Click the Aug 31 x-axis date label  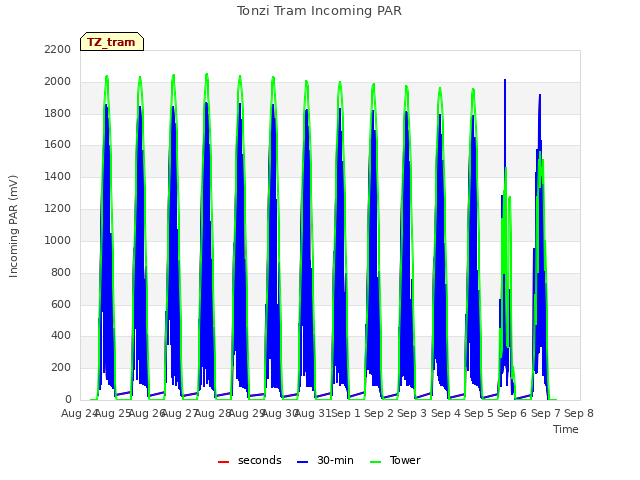(x=313, y=413)
